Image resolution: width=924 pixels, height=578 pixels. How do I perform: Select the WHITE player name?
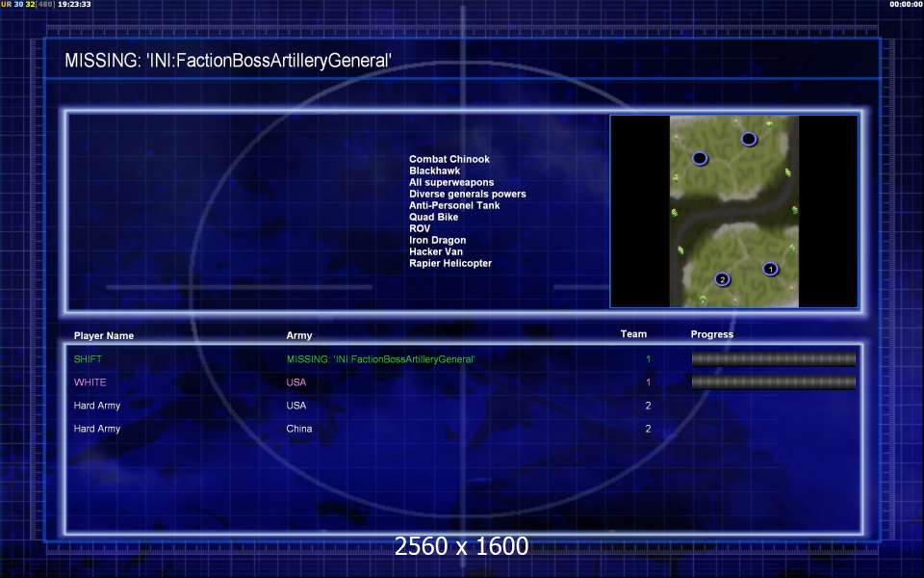click(90, 382)
